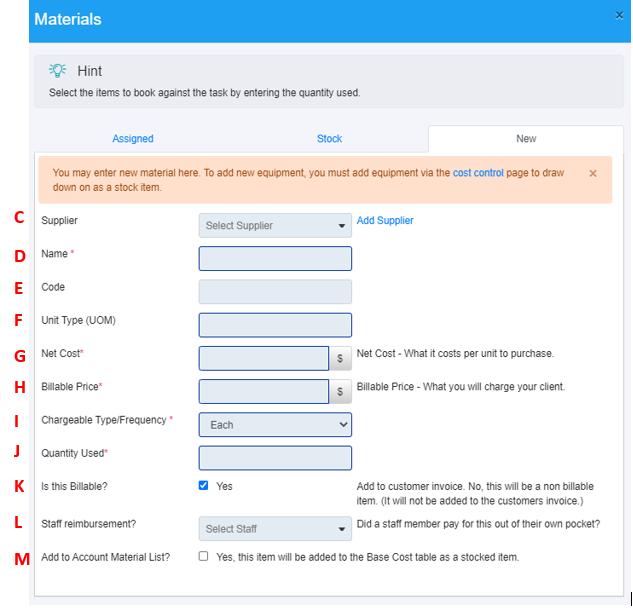This screenshot has height=609, width=633.
Task: Click the dollar icon beside Billable Price
Action: [x=341, y=392]
